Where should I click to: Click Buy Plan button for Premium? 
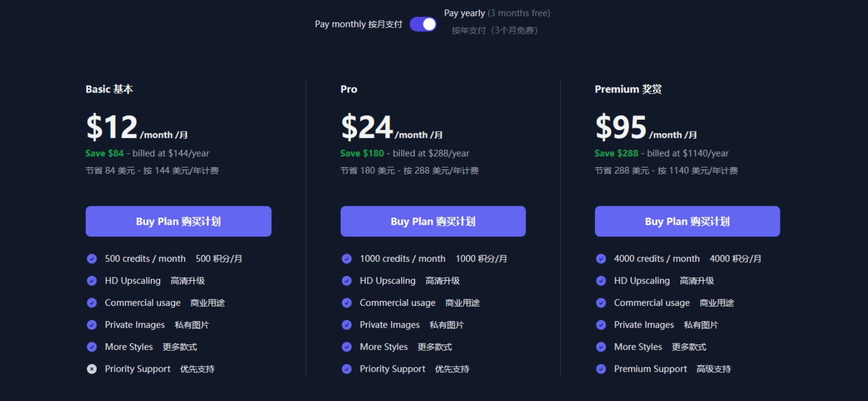click(687, 221)
